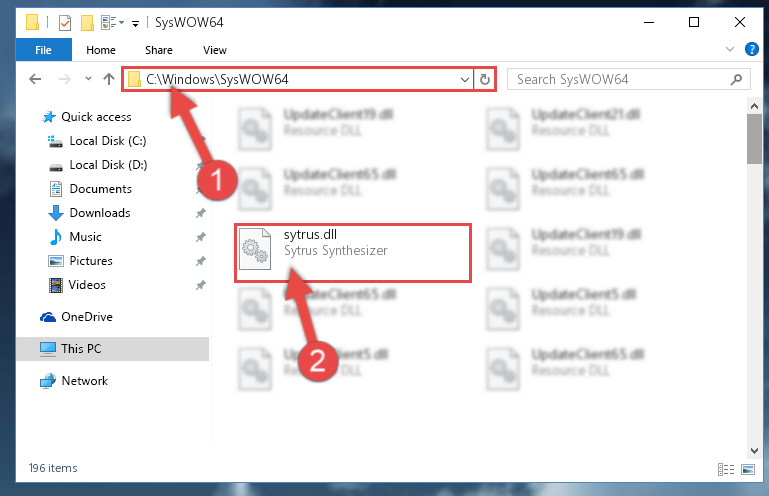This screenshot has height=496, width=769.
Task: Click the Properties checkmark quick access icon
Action: click(65, 23)
